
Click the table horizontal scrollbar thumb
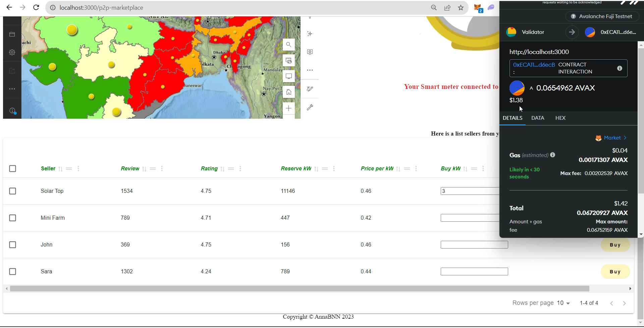[x=300, y=289]
